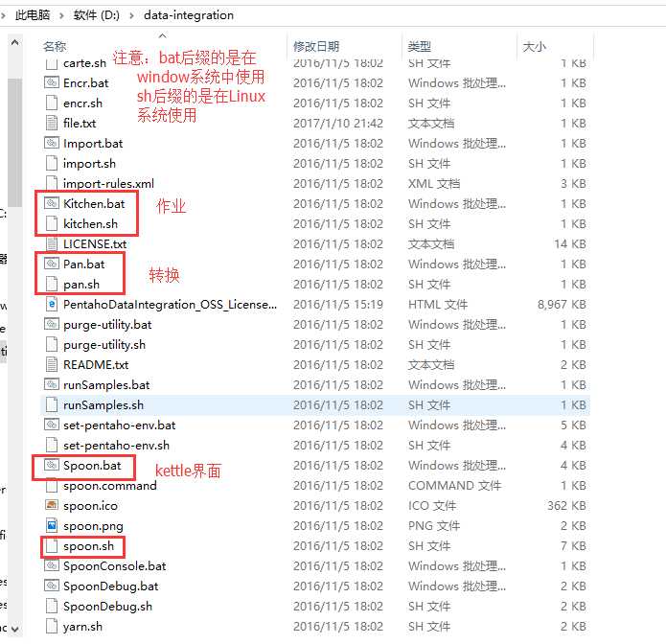Click the yarn.sh file icon
This screenshot has height=644, width=666.
pyautogui.click(x=52, y=626)
